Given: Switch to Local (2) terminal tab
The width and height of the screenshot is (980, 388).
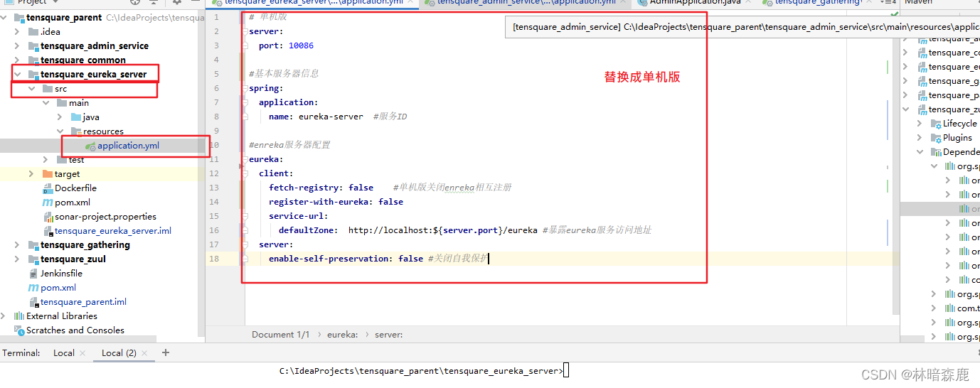Looking at the screenshot, I should 119,353.
